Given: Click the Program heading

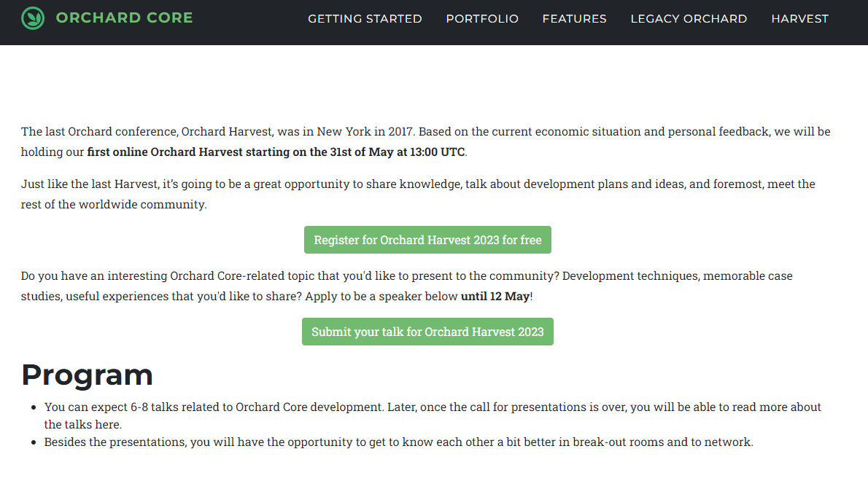Looking at the screenshot, I should [x=87, y=375].
